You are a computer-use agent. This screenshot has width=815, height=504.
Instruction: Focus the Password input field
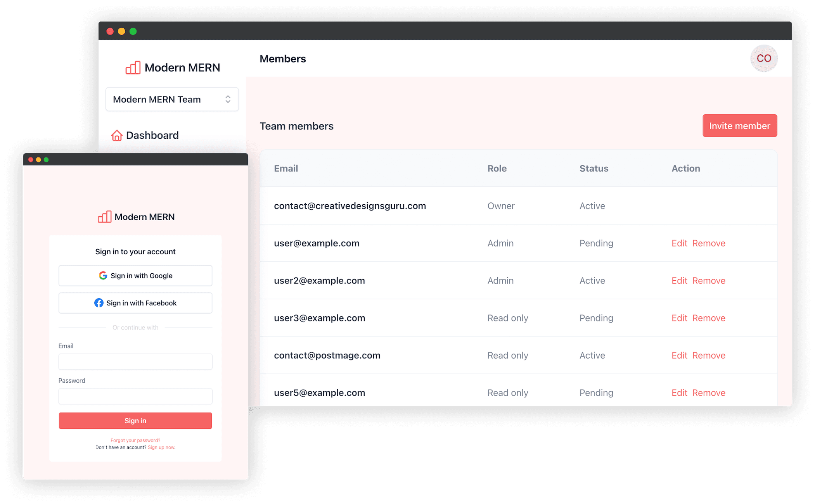(x=135, y=396)
